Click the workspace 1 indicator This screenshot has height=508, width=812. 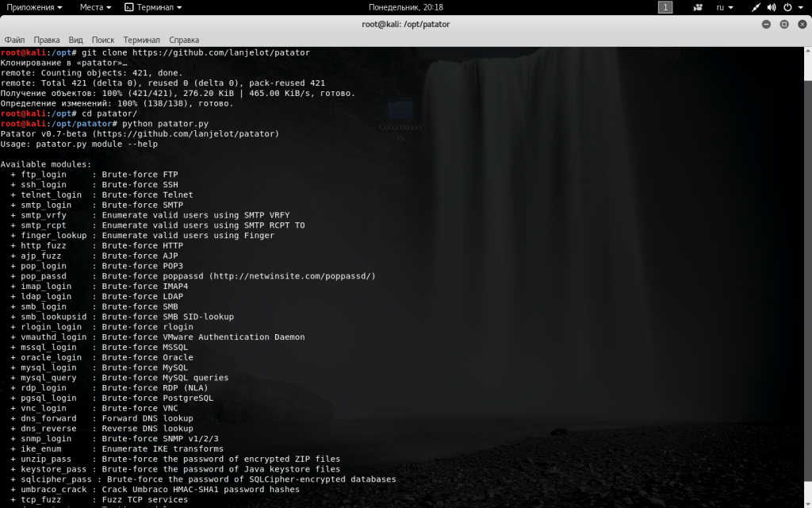(665, 7)
